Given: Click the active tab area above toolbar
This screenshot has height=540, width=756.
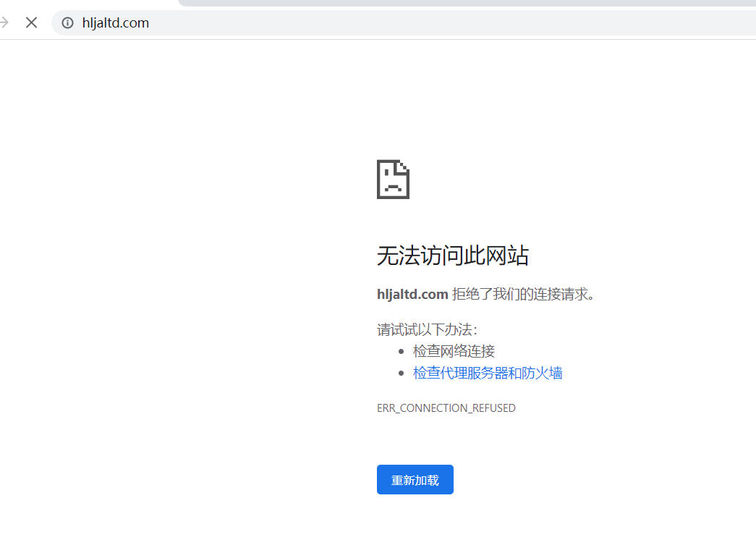Looking at the screenshot, I should [87, 4].
